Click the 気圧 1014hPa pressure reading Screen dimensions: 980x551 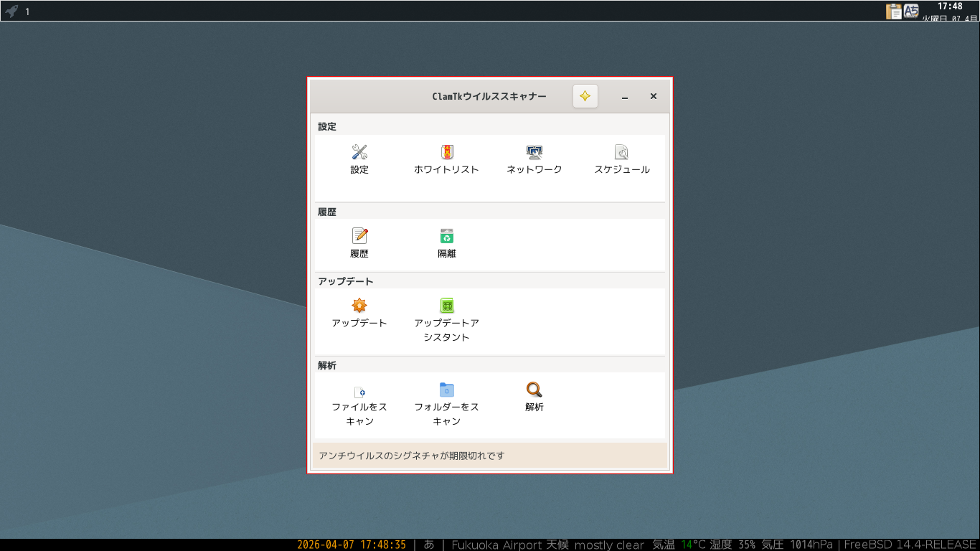tap(796, 545)
